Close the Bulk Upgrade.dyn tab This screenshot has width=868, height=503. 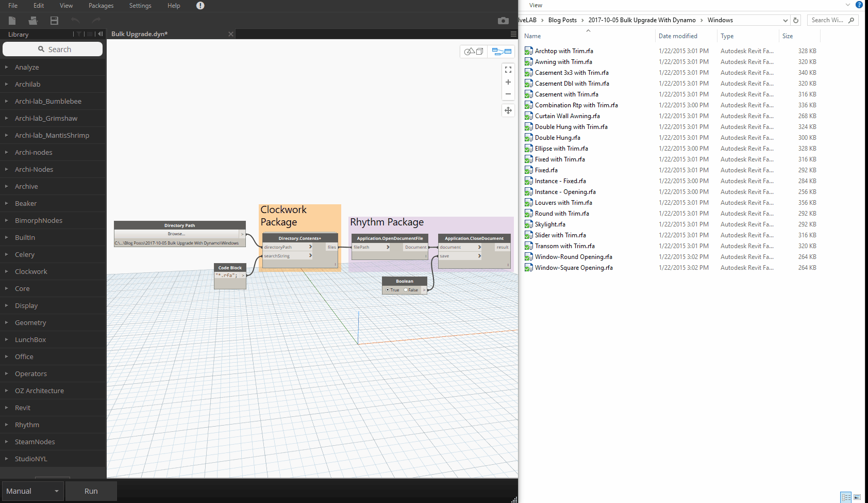(x=231, y=34)
